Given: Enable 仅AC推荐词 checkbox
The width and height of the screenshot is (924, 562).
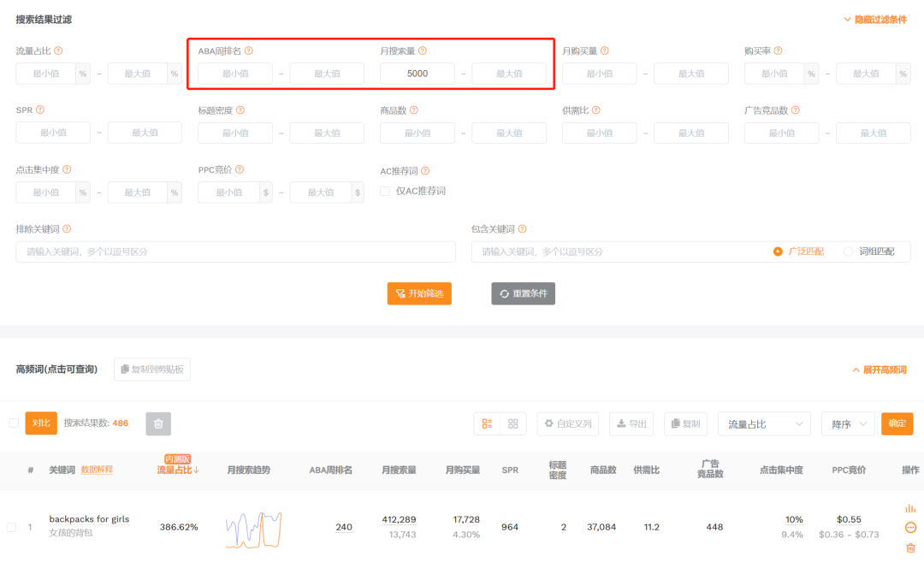Looking at the screenshot, I should pos(385,191).
